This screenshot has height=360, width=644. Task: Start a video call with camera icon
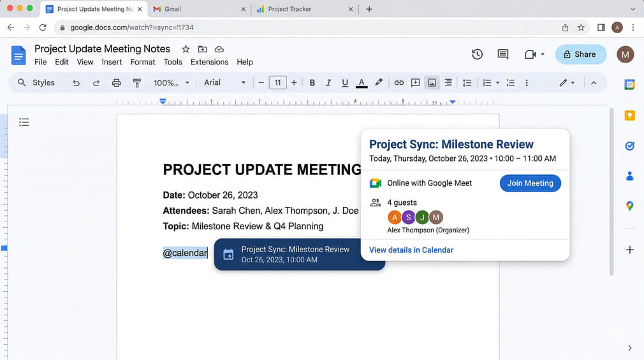(531, 54)
